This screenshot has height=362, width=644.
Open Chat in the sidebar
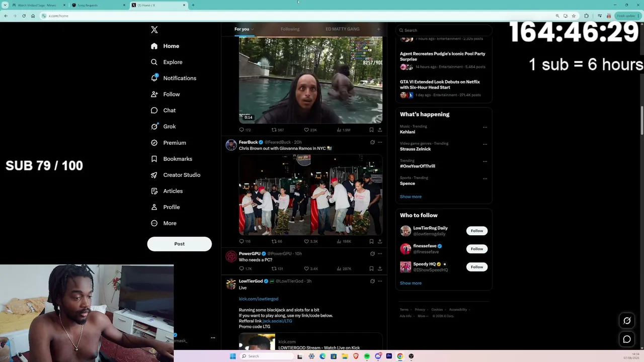[x=163, y=111]
